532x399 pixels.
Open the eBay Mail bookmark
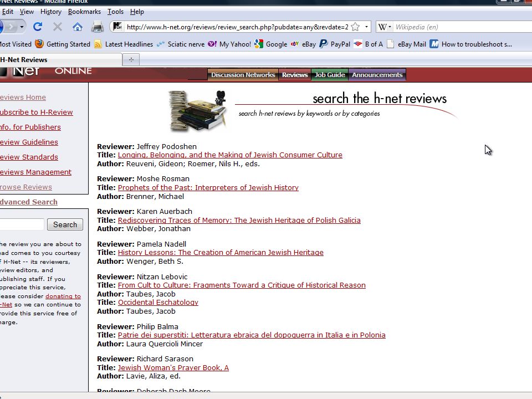click(x=406, y=44)
